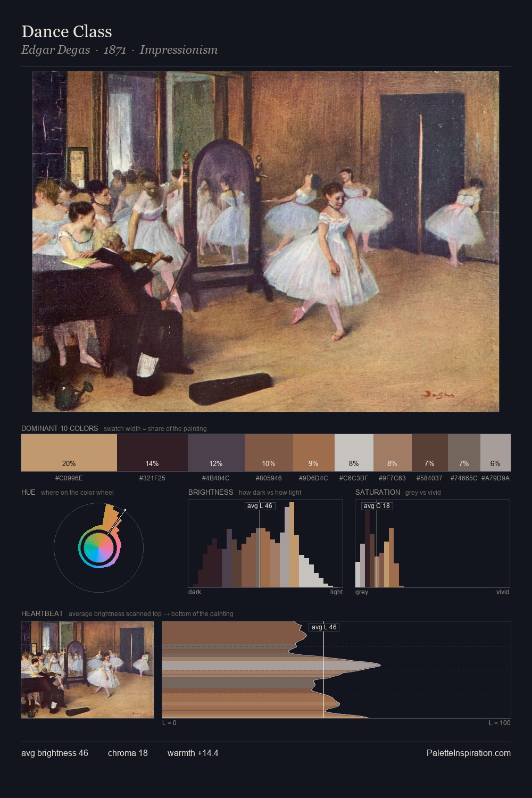Click the #321F25 hex code label
Viewport: 532px width, 798px height.
click(x=152, y=478)
